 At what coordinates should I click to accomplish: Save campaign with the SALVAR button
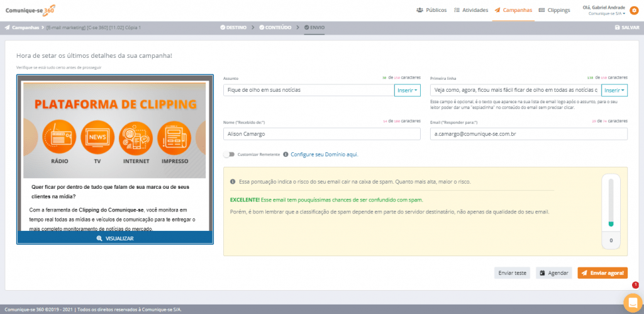tap(627, 28)
